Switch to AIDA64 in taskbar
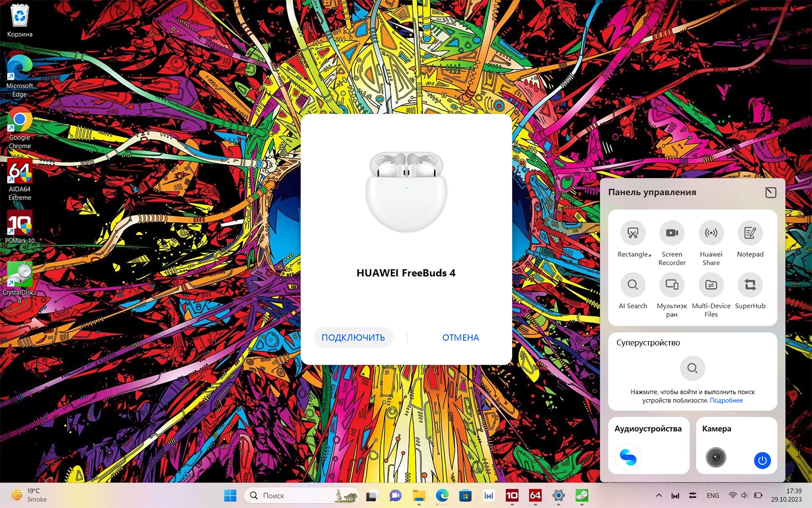 [535, 496]
